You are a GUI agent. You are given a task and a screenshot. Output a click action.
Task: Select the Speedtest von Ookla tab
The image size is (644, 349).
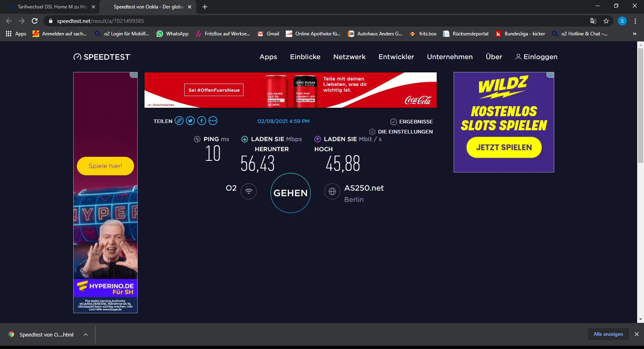coord(147,7)
